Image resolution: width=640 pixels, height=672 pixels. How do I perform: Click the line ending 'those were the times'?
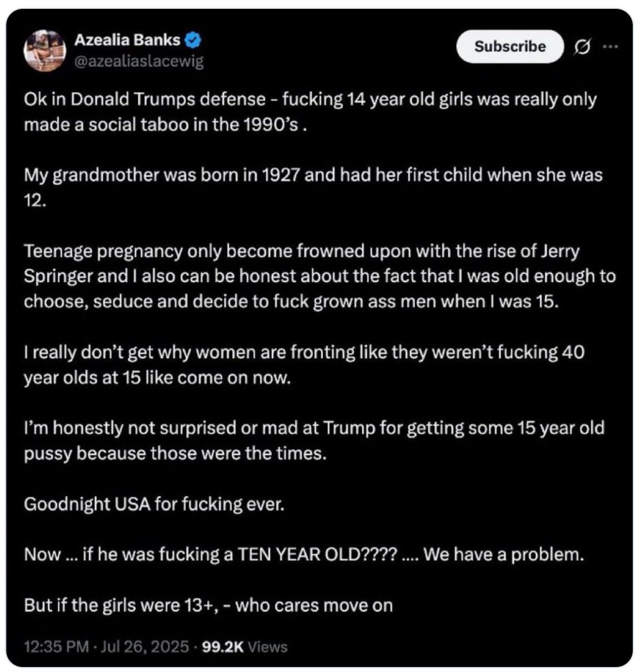pos(175,453)
